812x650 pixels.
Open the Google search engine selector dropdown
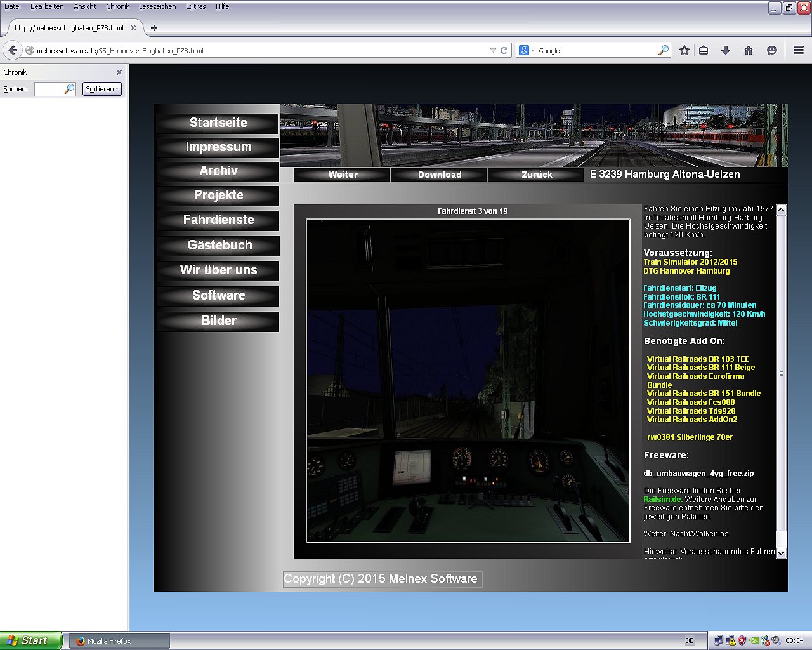(x=527, y=50)
